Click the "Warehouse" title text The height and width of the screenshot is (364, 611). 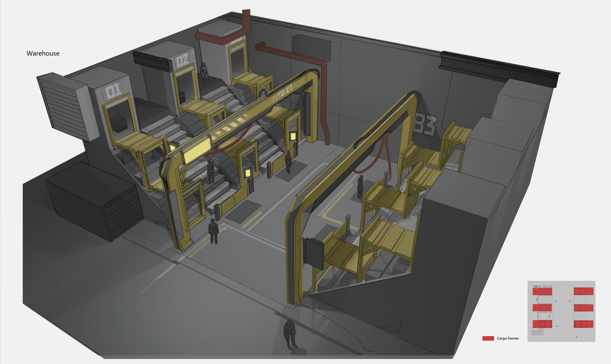coord(43,53)
